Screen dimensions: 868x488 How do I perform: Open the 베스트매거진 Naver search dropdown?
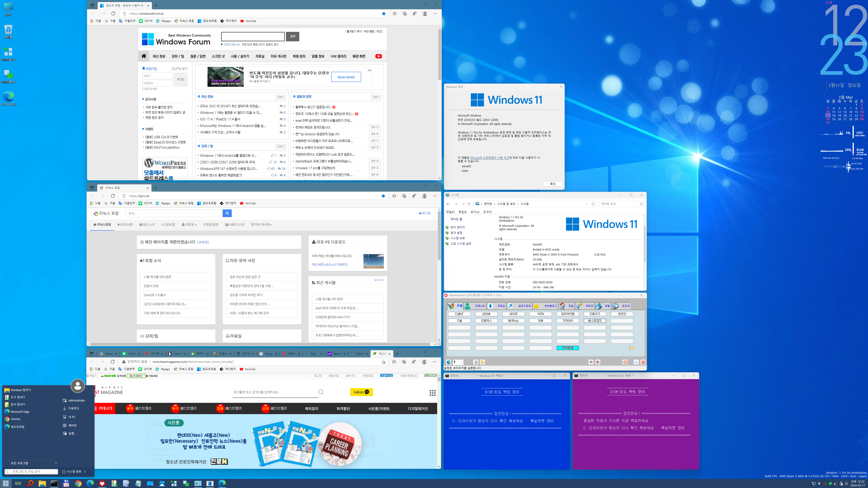[136, 376]
